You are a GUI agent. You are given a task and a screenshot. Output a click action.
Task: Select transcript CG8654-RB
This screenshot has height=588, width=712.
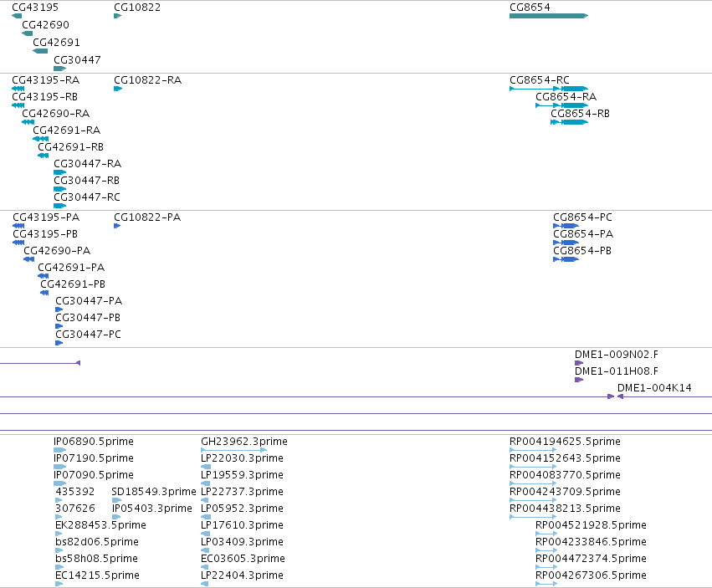(581, 114)
